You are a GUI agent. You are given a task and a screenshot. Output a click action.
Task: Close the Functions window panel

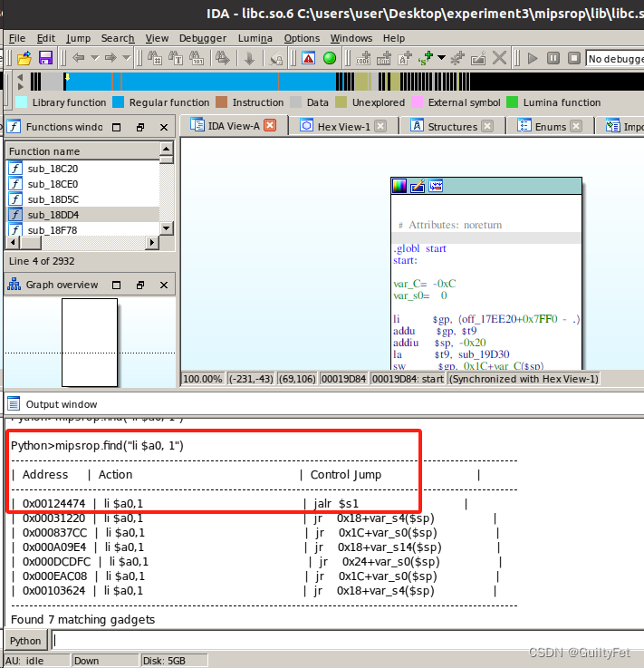[x=164, y=128]
